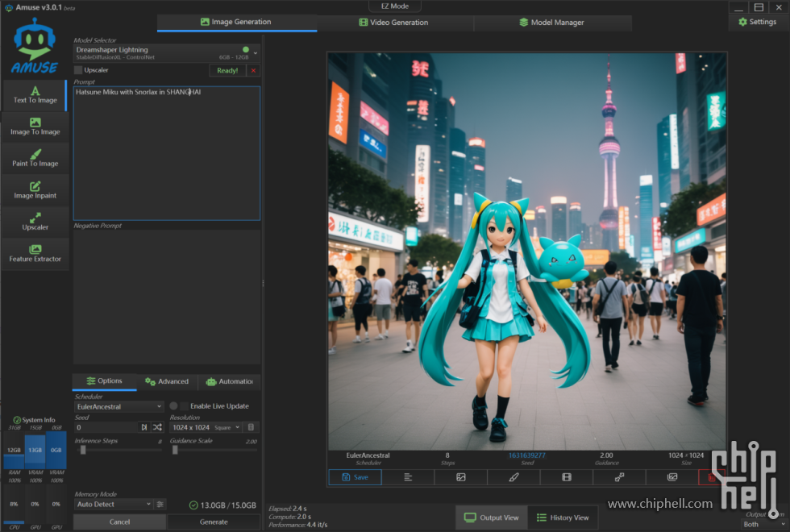Click the red trash delete icon under the image
The width and height of the screenshot is (790, 532).
pos(712,477)
